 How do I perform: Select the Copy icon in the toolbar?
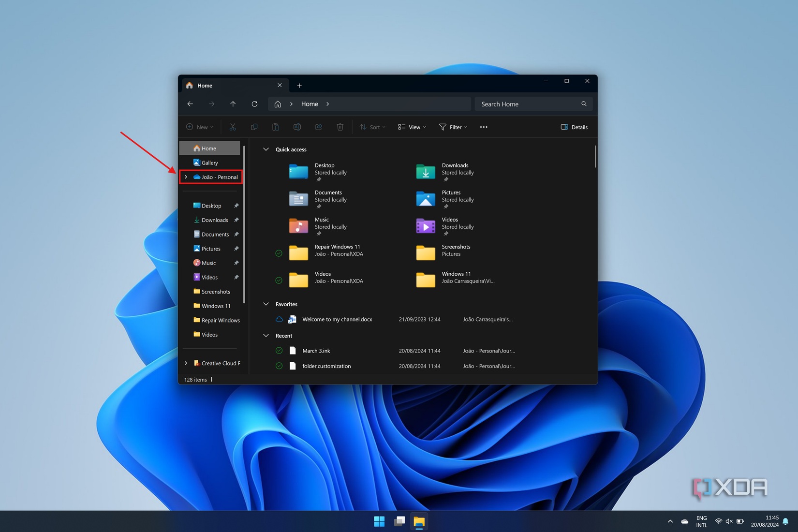pyautogui.click(x=254, y=127)
